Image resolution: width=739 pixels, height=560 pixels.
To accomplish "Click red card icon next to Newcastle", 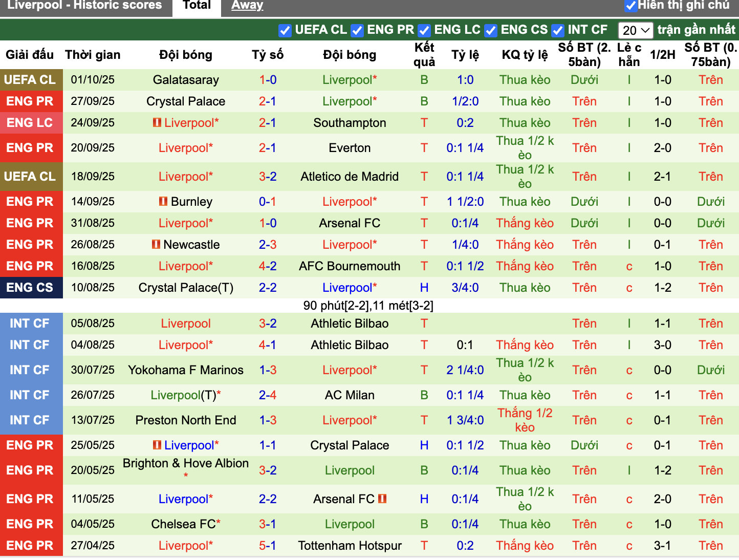I will pos(156,245).
